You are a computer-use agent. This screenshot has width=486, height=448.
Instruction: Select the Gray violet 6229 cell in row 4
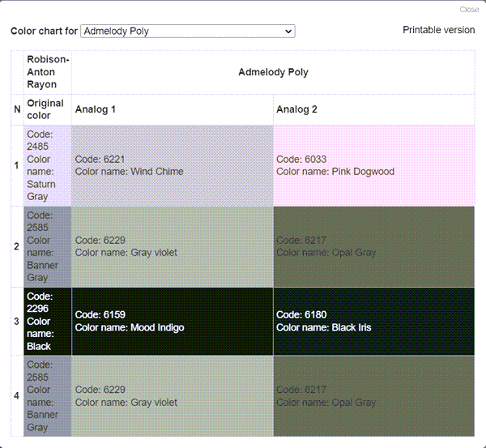coord(173,396)
